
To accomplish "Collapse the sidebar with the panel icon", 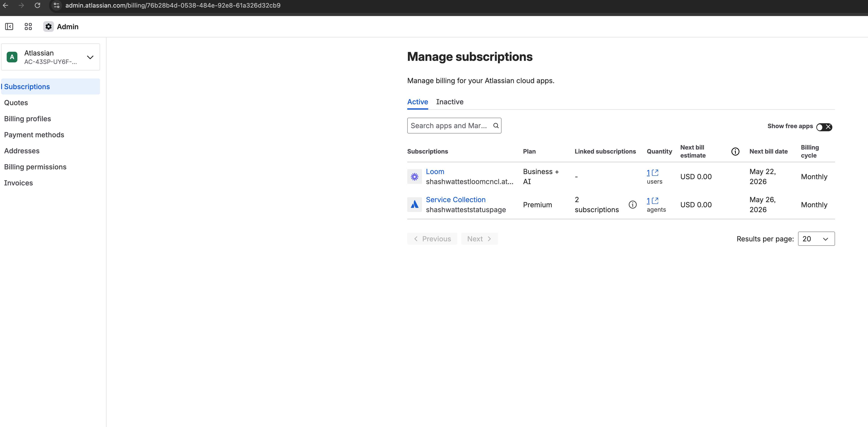I will (x=9, y=27).
